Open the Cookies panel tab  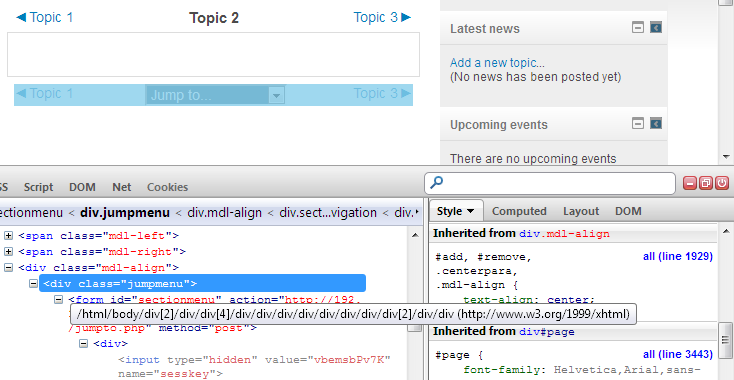point(168,187)
